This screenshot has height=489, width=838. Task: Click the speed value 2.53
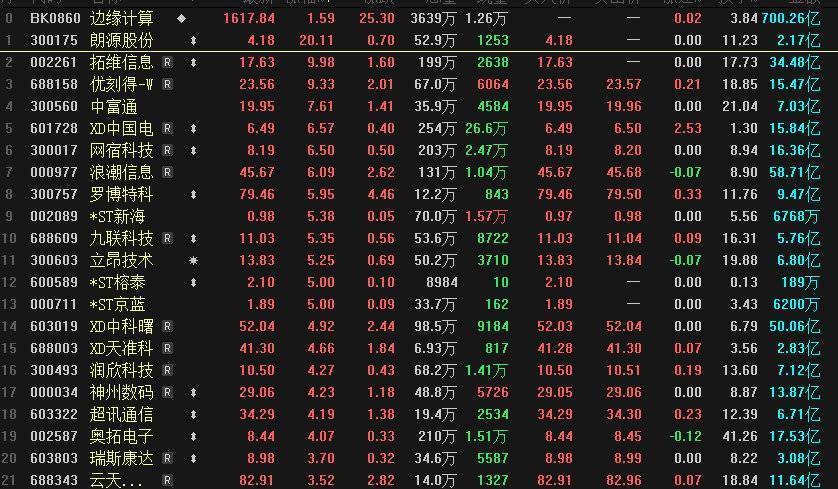point(688,128)
